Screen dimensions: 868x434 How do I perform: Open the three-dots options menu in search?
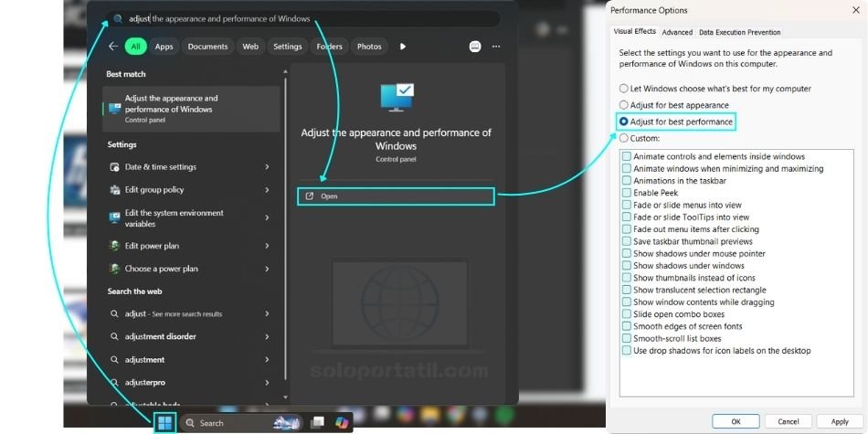point(496,47)
